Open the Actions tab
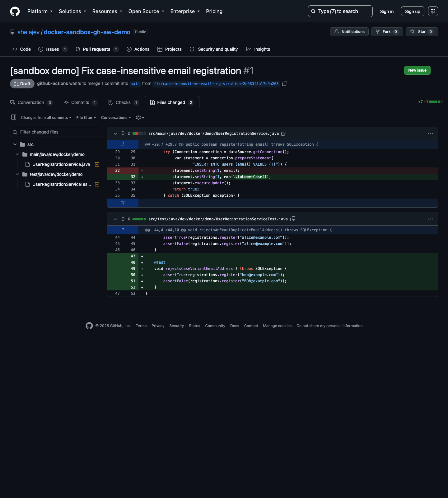This screenshot has width=448, height=498. pyautogui.click(x=138, y=49)
